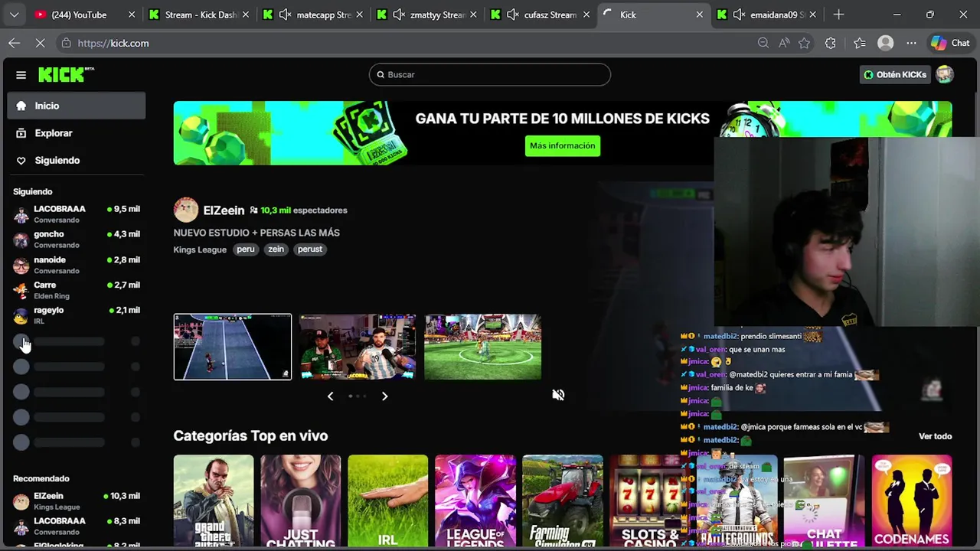Image resolution: width=980 pixels, height=551 pixels.
Task: Open rageylo avatar in Siguiendo list
Action: [21, 315]
